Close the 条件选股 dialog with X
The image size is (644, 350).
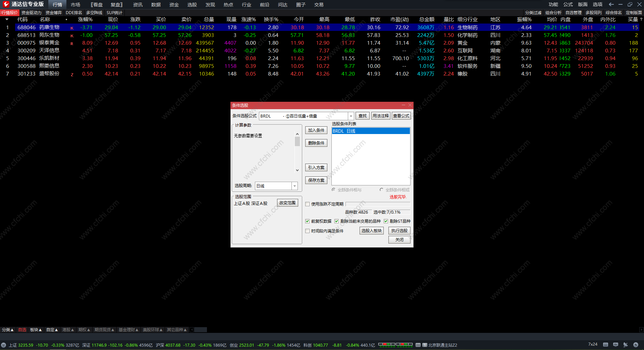[x=410, y=105]
